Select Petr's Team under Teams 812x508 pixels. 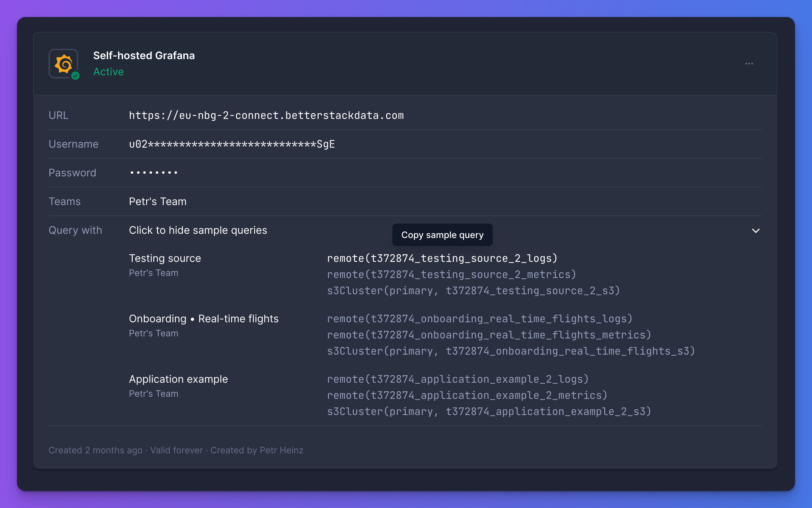[x=158, y=201]
